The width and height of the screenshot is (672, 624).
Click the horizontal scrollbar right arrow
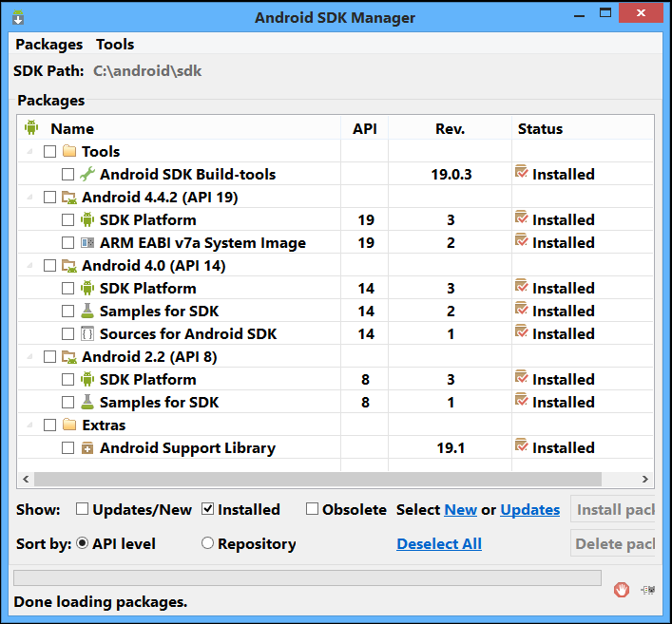click(x=645, y=480)
